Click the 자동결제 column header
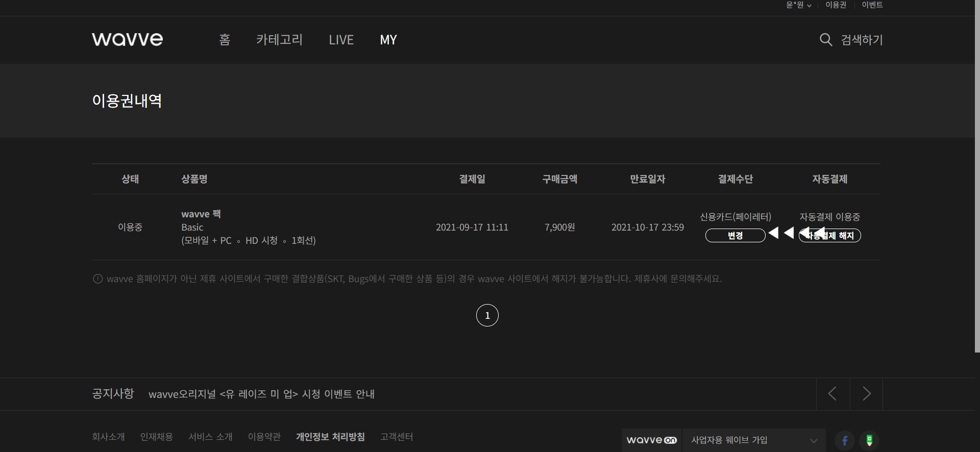980x452 pixels. (830, 179)
